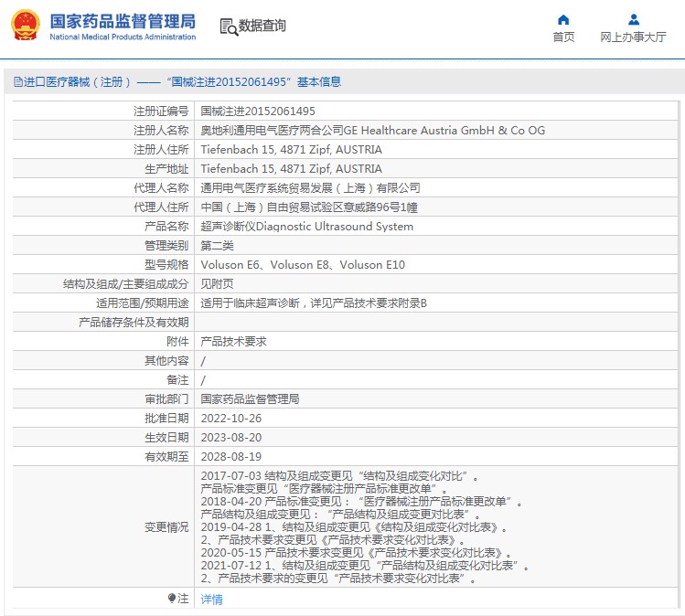Click the 首页 house icon
The image size is (685, 616).
tap(563, 19)
